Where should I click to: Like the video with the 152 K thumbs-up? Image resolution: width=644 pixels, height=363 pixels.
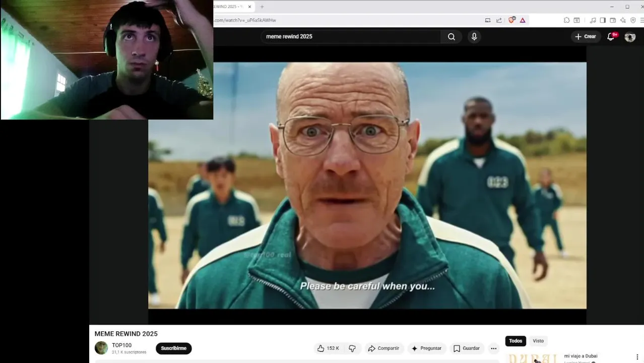point(328,348)
